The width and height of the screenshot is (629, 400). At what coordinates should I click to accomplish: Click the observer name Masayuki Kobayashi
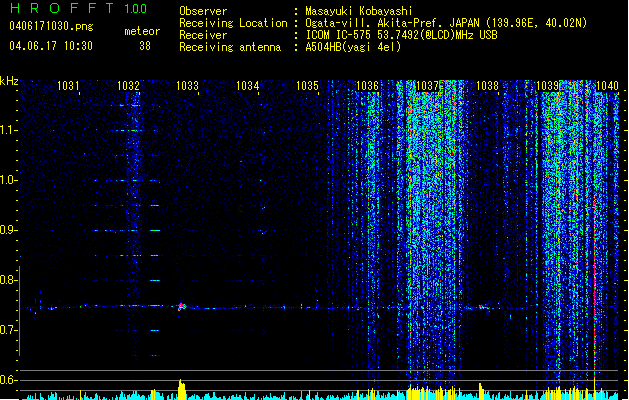click(359, 11)
